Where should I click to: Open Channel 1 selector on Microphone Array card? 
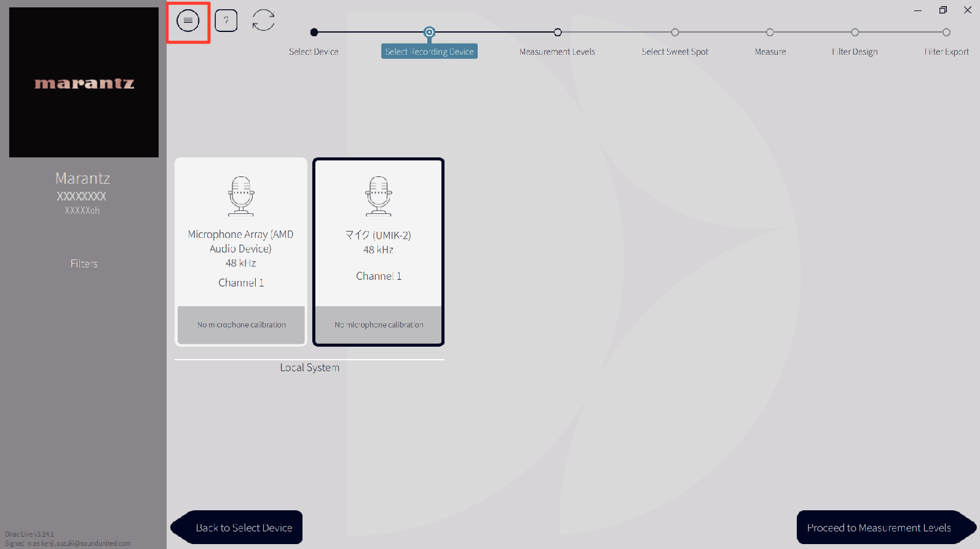241,283
